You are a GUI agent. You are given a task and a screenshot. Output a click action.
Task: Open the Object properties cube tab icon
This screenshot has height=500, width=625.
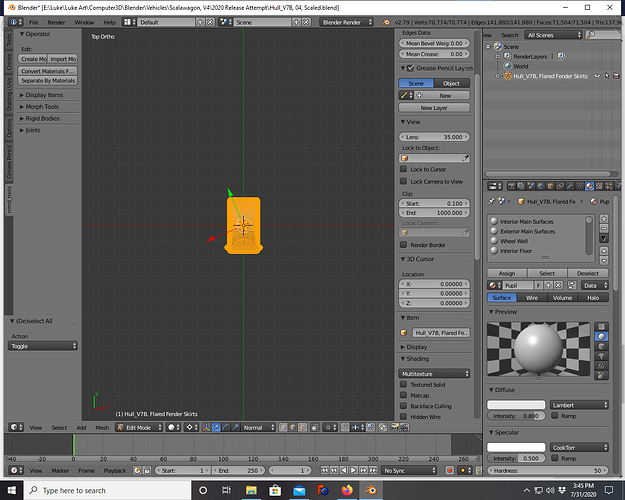[x=550, y=186]
